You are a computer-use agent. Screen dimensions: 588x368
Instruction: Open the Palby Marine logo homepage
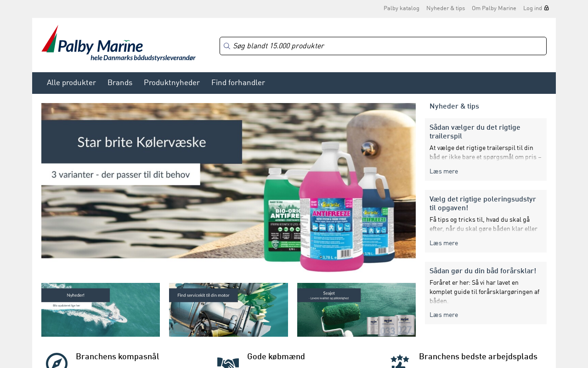tap(119, 43)
